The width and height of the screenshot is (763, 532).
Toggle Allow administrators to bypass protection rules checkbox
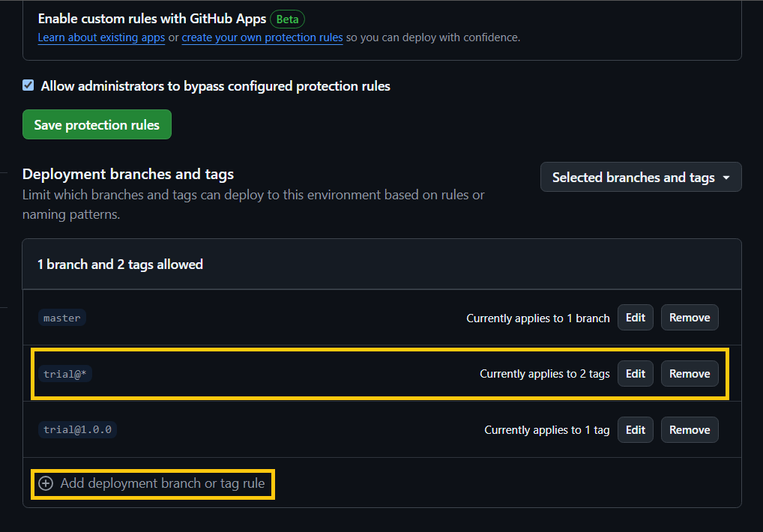(x=28, y=85)
